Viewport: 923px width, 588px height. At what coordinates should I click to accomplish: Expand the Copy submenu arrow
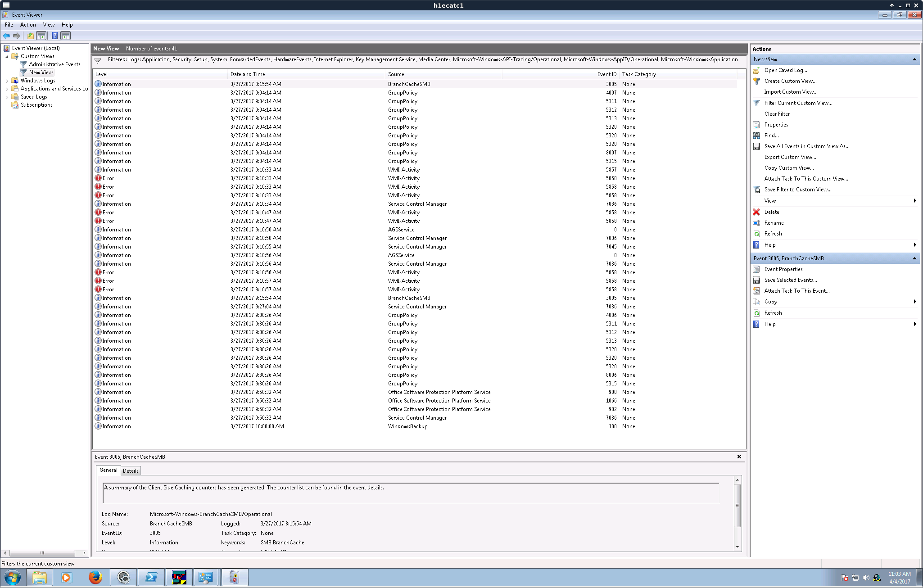point(915,302)
